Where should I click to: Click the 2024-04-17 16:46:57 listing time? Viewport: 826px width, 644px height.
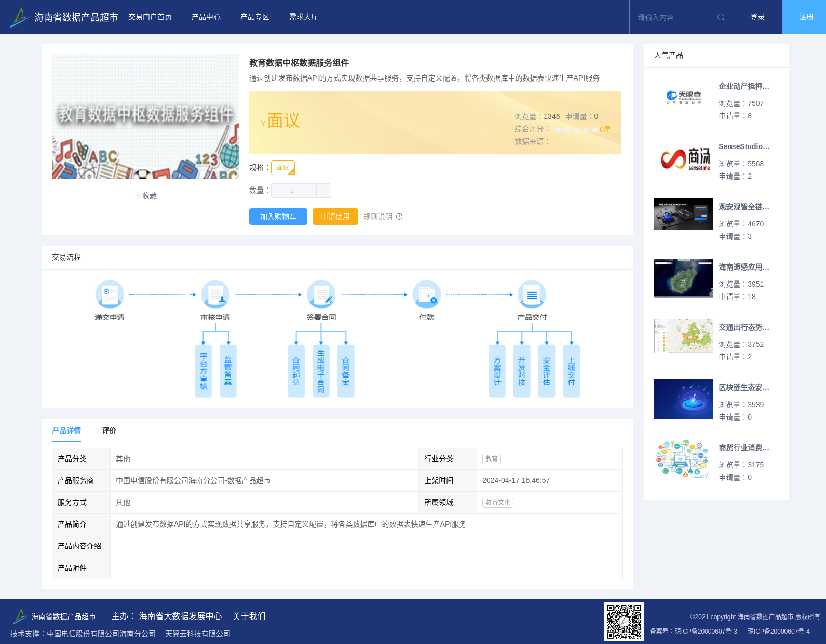[x=516, y=480]
